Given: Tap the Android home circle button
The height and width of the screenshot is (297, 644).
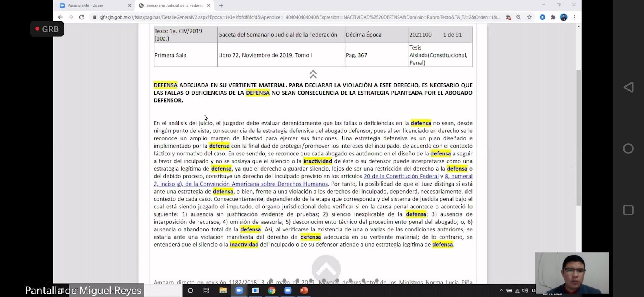Looking at the screenshot, I should click(x=628, y=148).
